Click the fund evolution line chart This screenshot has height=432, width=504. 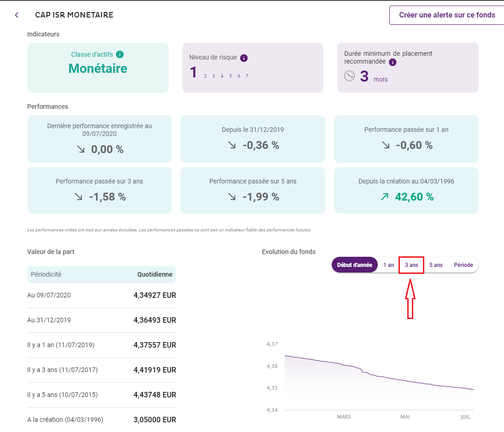click(x=379, y=378)
